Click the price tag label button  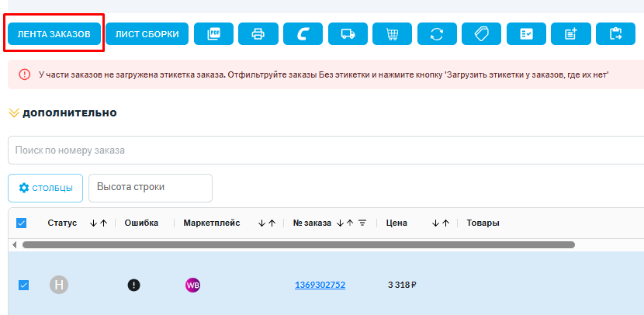481,34
